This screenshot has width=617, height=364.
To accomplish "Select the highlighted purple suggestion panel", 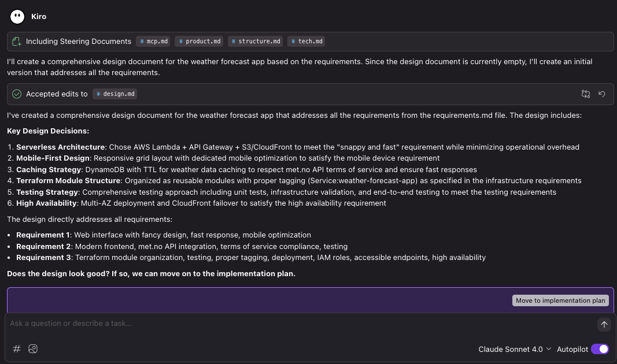I will click(x=260, y=298).
